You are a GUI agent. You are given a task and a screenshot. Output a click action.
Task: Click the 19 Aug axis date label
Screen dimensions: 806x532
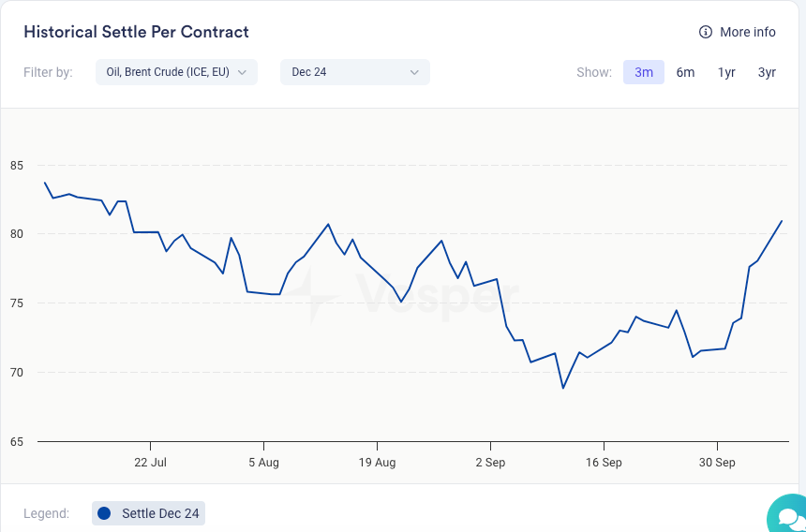[377, 462]
